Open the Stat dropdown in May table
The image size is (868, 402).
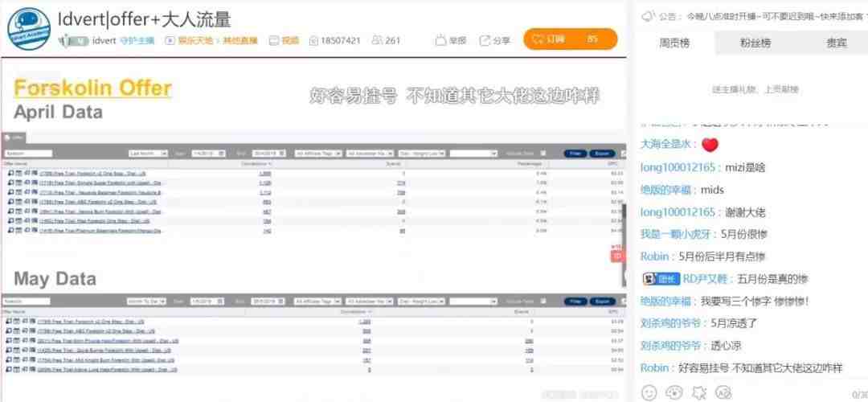click(422, 301)
